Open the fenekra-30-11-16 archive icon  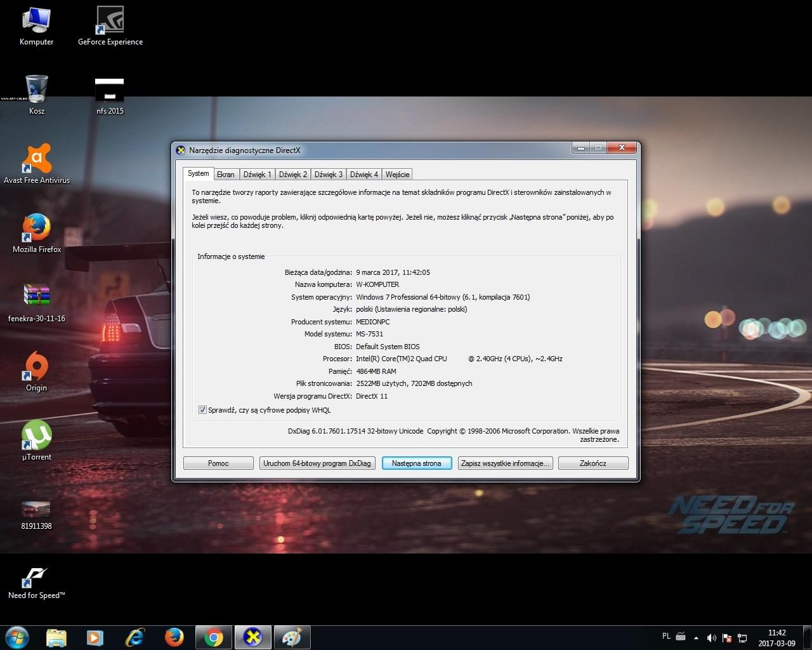pyautogui.click(x=36, y=296)
